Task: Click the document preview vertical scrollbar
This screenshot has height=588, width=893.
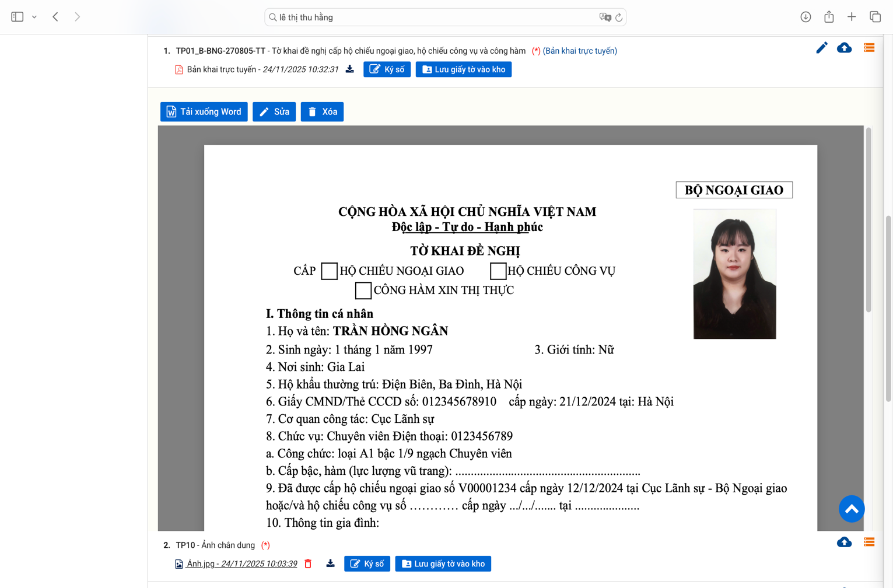Action: (868, 222)
